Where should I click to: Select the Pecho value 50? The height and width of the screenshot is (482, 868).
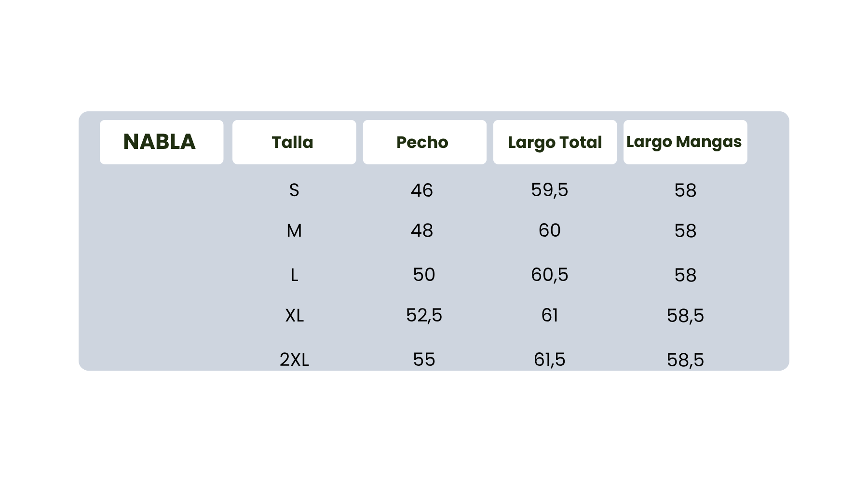pyautogui.click(x=424, y=275)
